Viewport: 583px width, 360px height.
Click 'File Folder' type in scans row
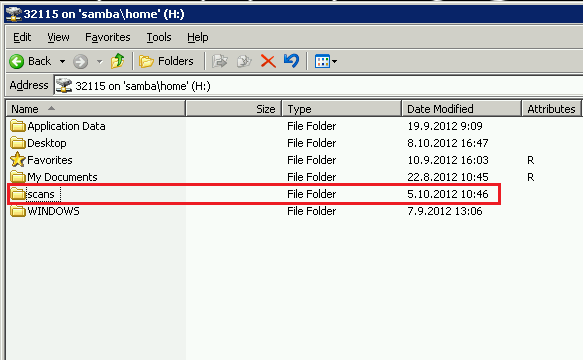point(312,194)
